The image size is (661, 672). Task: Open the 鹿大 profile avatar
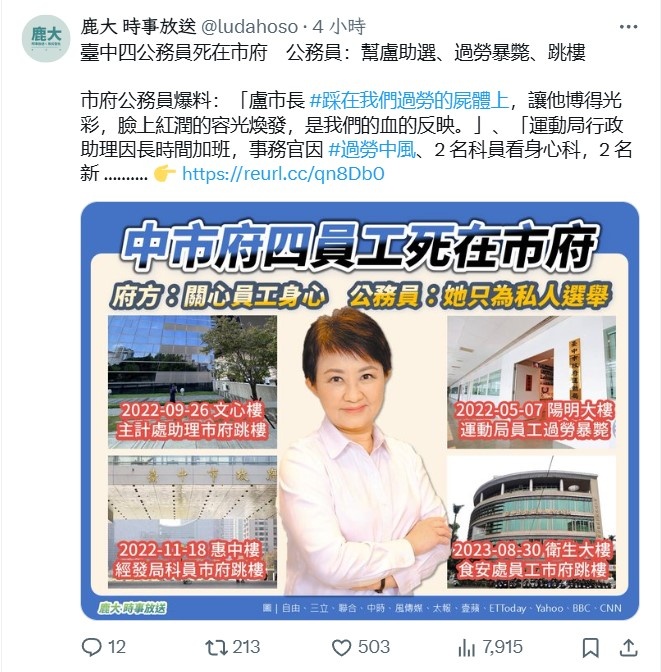coord(46,38)
